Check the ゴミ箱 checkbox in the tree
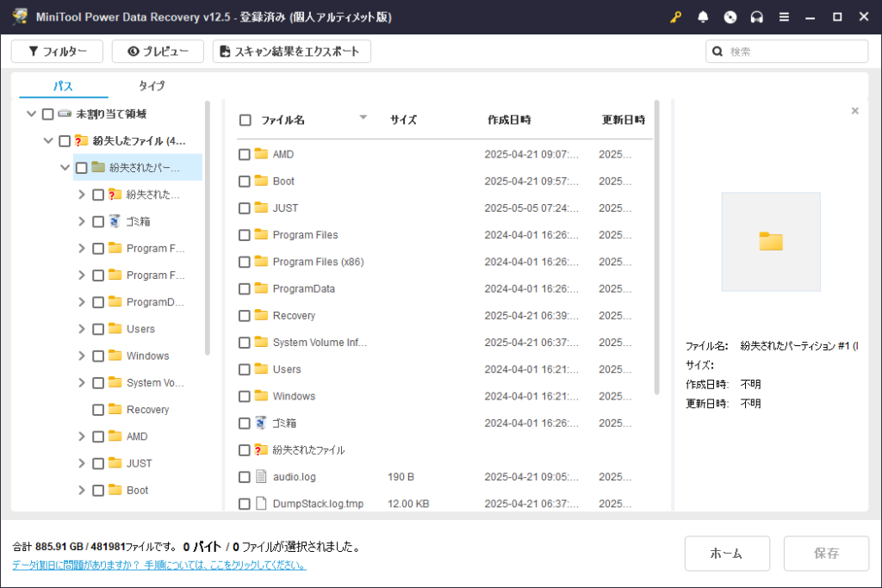This screenshot has height=588, width=882. 98,221
